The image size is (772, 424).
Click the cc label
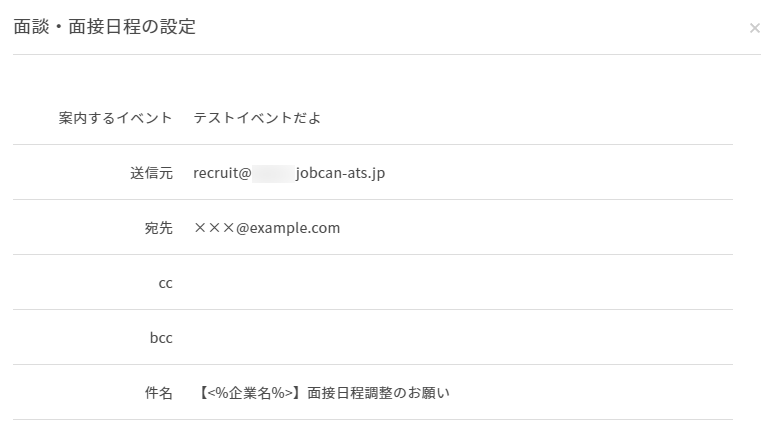165,283
